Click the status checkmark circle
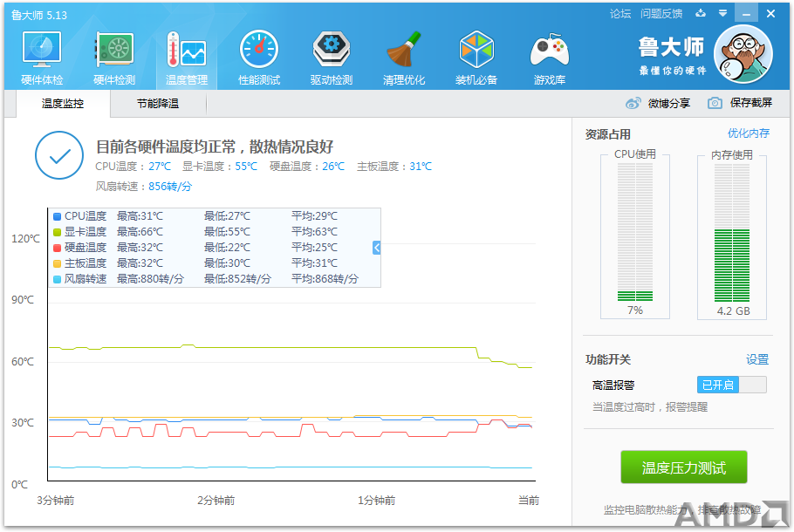Screen dimensions: 794x532 pyautogui.click(x=59, y=155)
